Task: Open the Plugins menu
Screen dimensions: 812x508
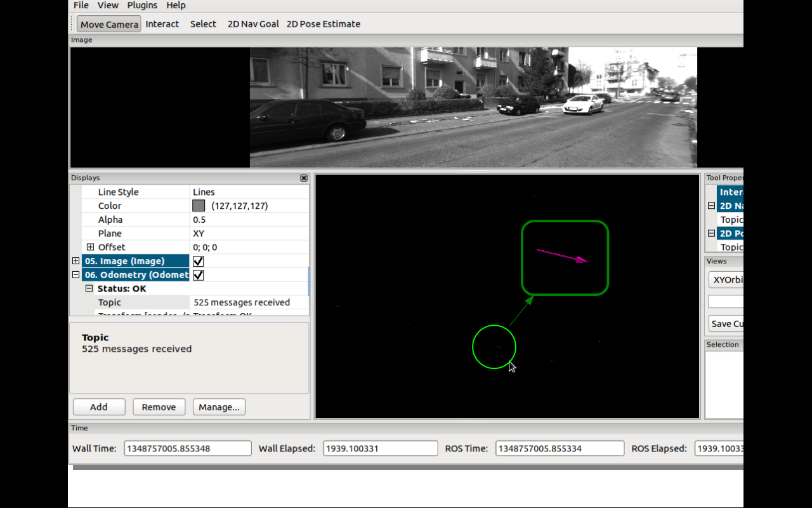Action: 142,5
